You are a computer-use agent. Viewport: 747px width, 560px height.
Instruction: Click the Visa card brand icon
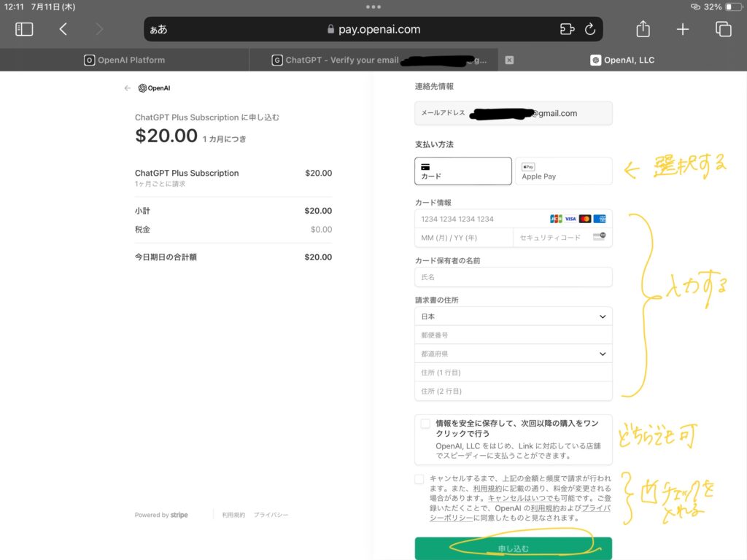570,219
